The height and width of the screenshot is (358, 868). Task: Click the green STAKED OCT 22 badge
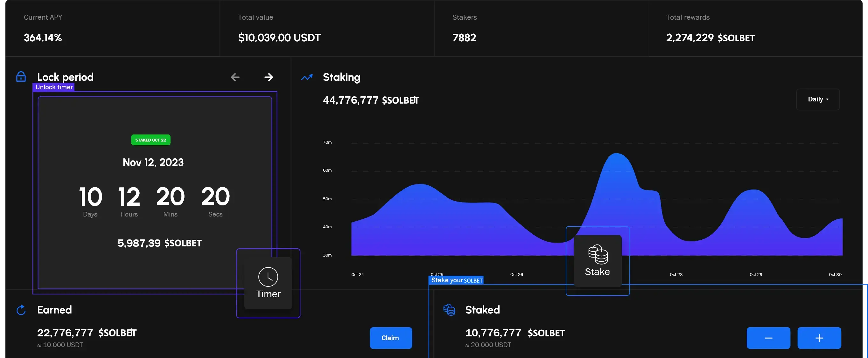point(150,140)
